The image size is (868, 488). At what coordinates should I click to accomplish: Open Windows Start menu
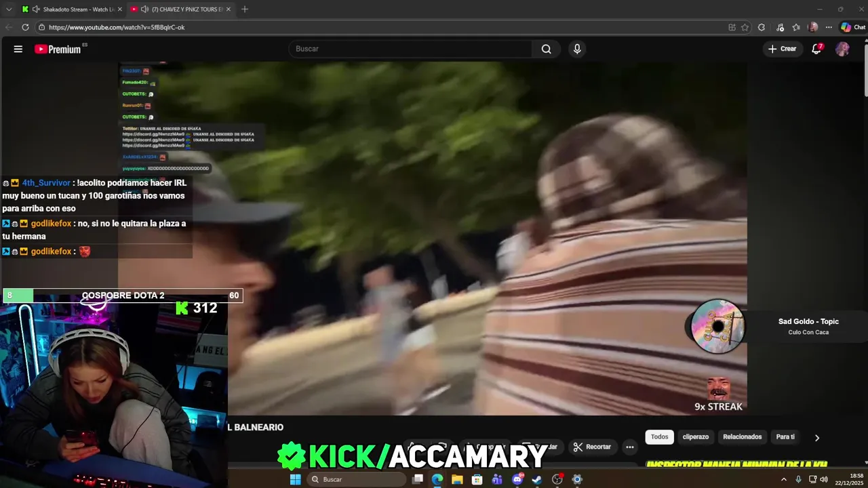click(x=295, y=479)
